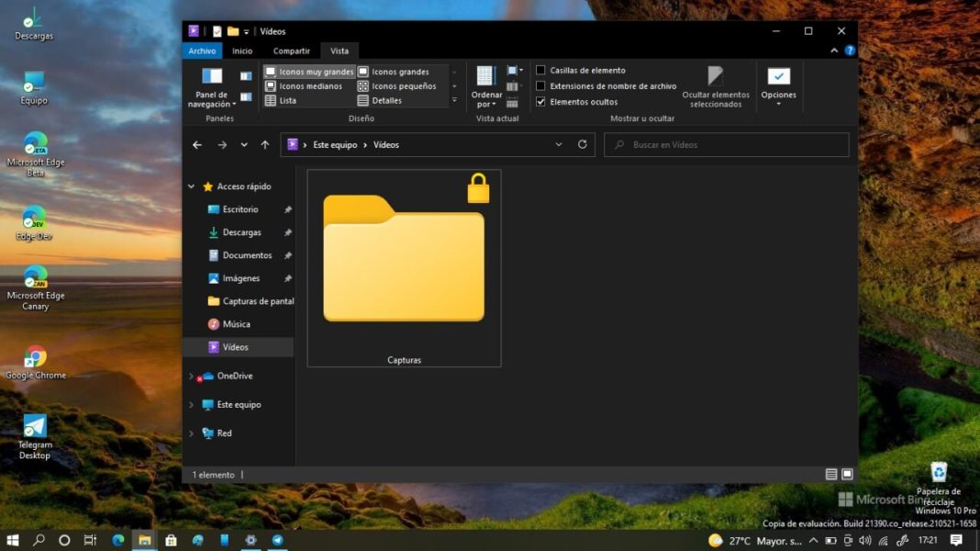Enable Casillas de elemento checkbox
980x551 pixels.
(x=541, y=71)
